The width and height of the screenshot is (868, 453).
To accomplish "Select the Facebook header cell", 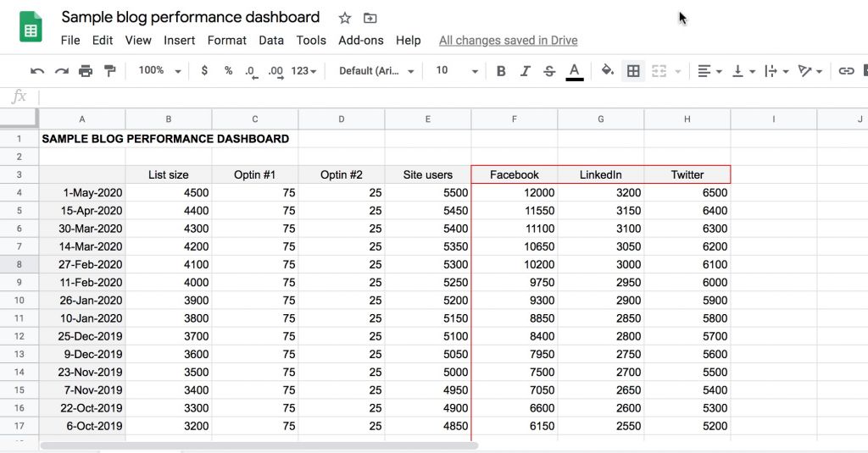I will pos(515,174).
